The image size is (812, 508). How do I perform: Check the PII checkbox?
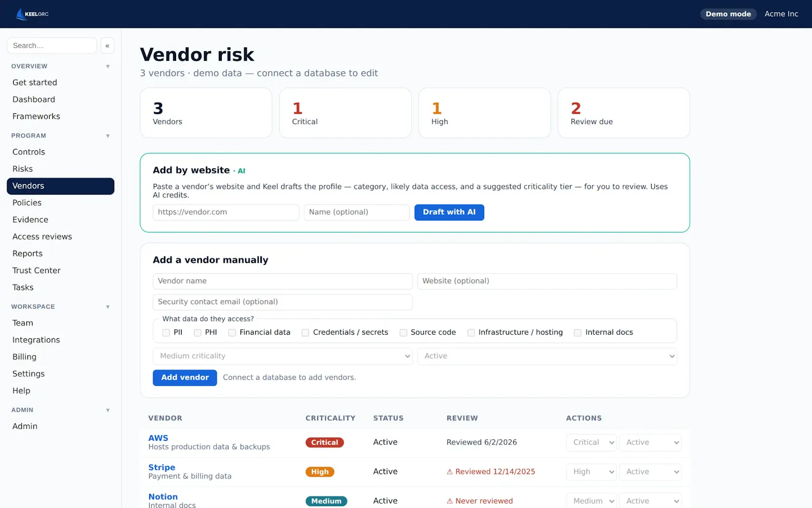click(x=166, y=333)
